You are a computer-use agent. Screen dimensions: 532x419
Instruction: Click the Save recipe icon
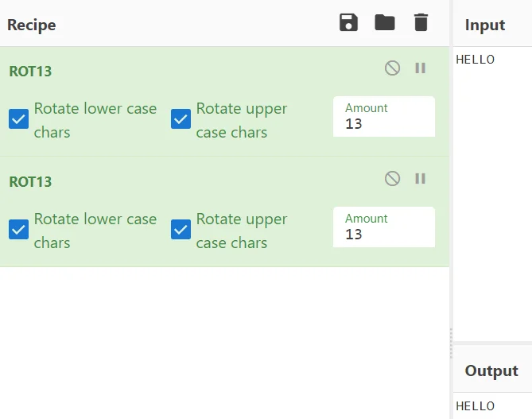point(348,23)
